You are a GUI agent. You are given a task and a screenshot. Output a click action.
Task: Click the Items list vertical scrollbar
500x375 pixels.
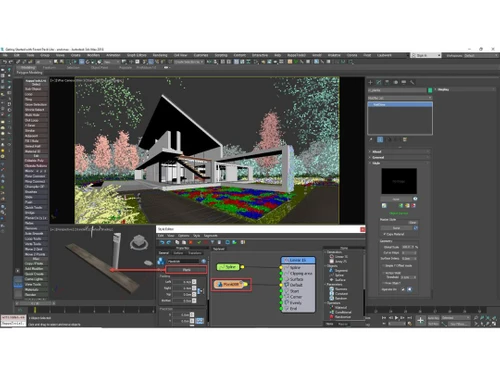[x=365, y=285]
